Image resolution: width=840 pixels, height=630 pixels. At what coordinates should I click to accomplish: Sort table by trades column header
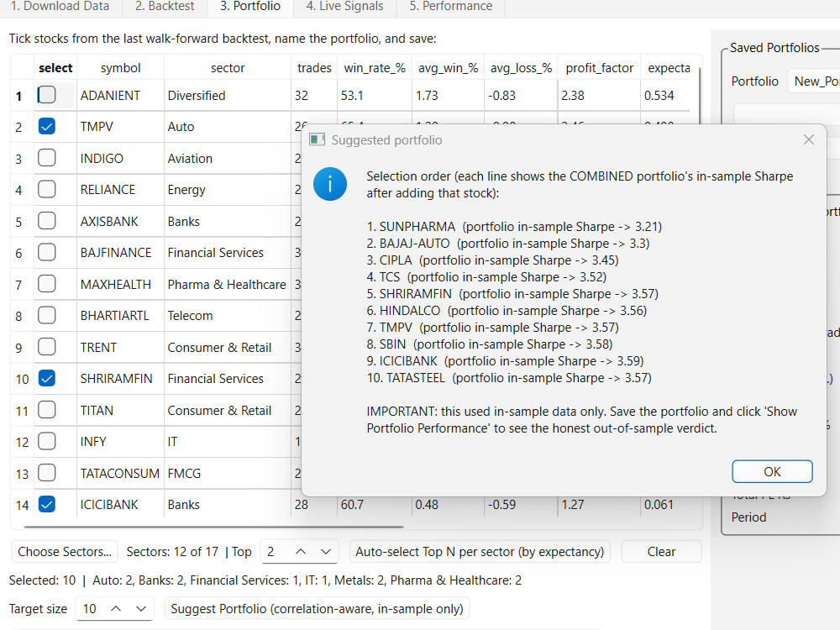pyautogui.click(x=314, y=68)
